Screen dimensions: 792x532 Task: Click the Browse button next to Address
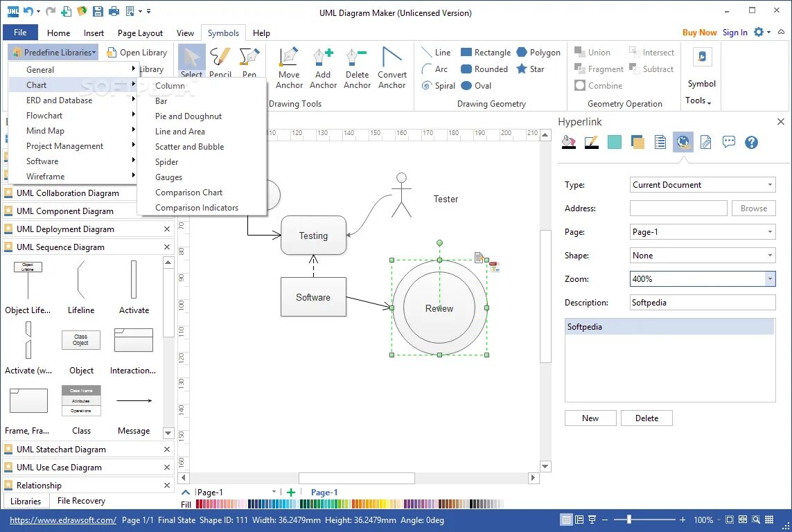pos(753,208)
